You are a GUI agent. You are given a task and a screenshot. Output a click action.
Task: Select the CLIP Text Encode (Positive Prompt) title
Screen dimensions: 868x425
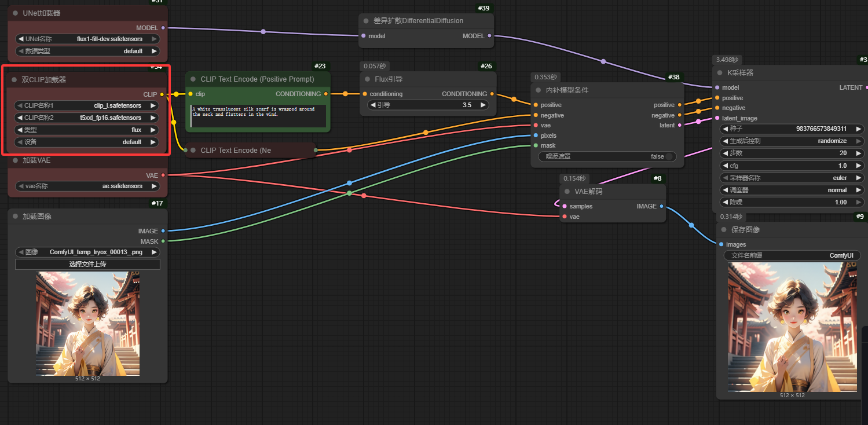(x=257, y=79)
